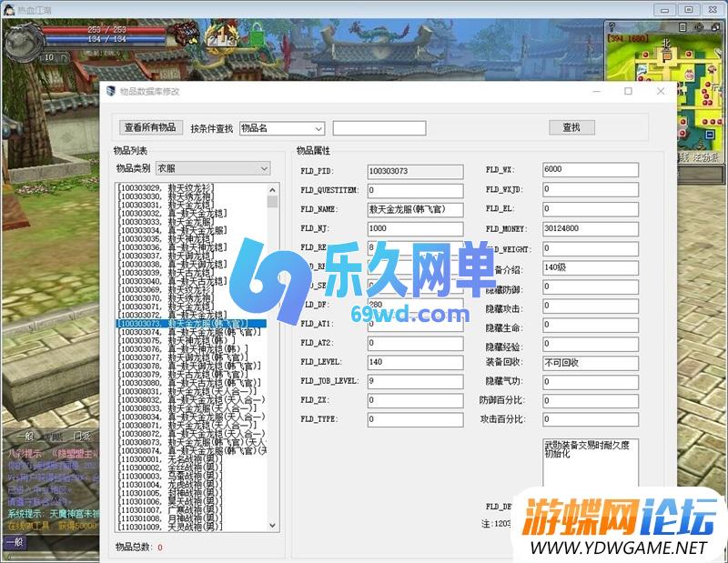Select list item 100308032

(191, 399)
